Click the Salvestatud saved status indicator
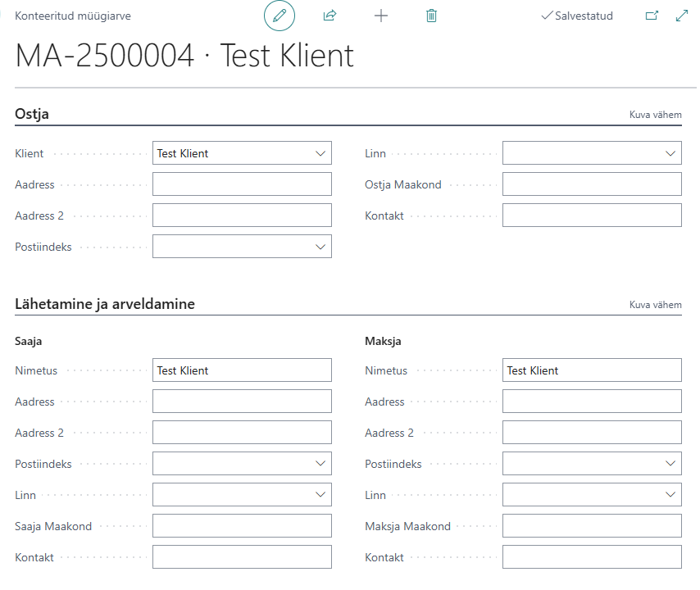 click(x=577, y=16)
